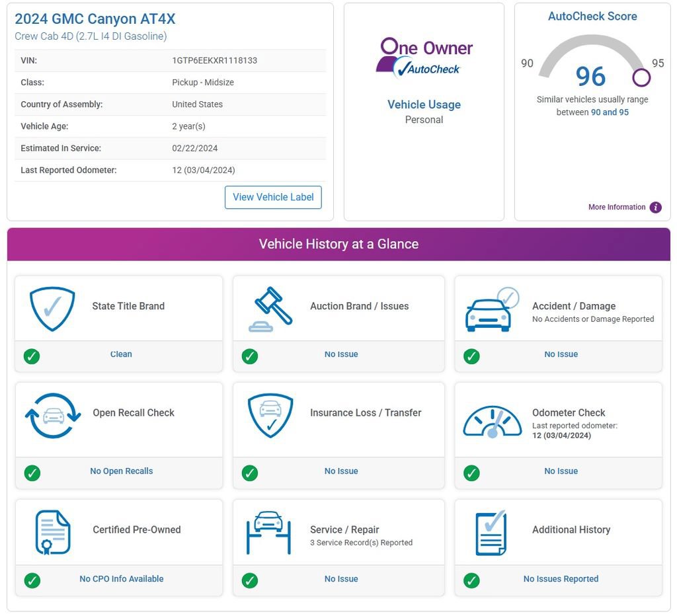Screen dimensions: 677x616
Task: Open the No CPO Info Available link
Action: tap(122, 579)
